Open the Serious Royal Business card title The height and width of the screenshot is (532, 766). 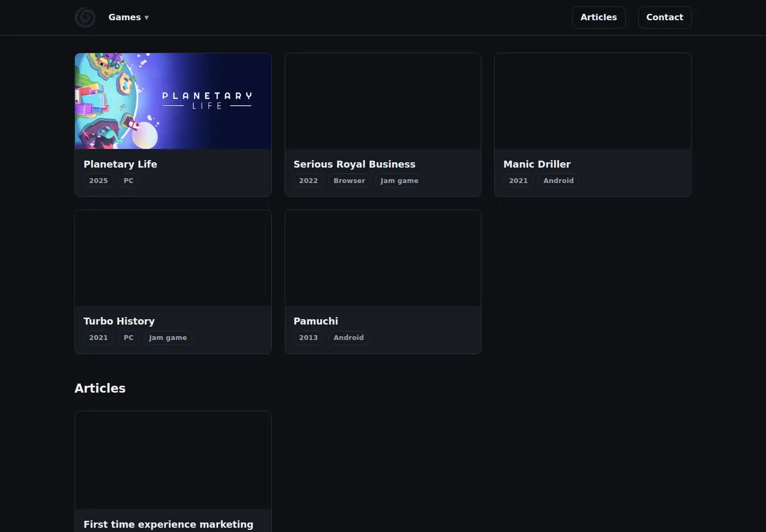point(354,164)
